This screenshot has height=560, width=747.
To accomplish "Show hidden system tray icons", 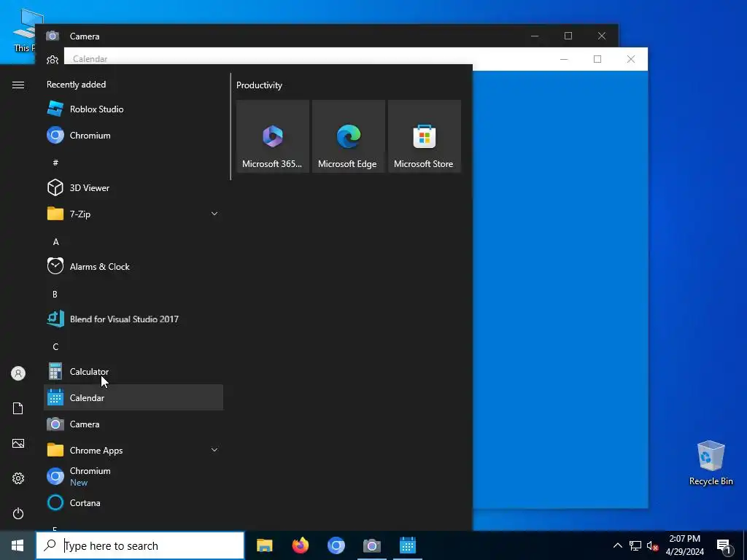I will point(617,545).
